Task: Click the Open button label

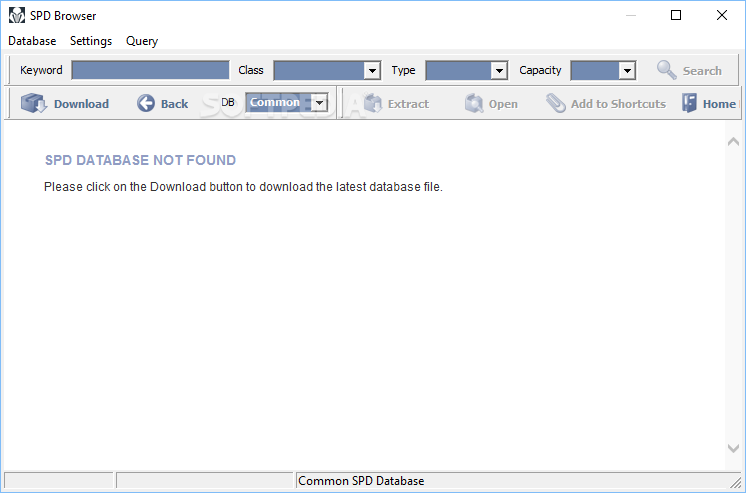Action: 503,104
